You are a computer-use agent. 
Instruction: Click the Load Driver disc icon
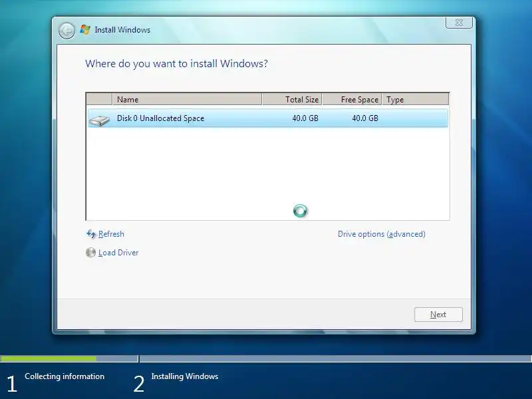[x=90, y=253]
